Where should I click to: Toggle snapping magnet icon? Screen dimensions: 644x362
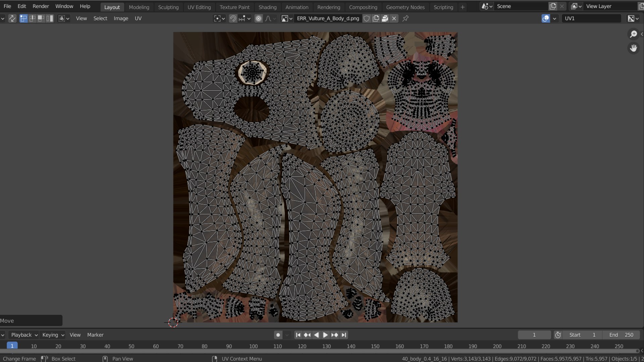(233, 18)
